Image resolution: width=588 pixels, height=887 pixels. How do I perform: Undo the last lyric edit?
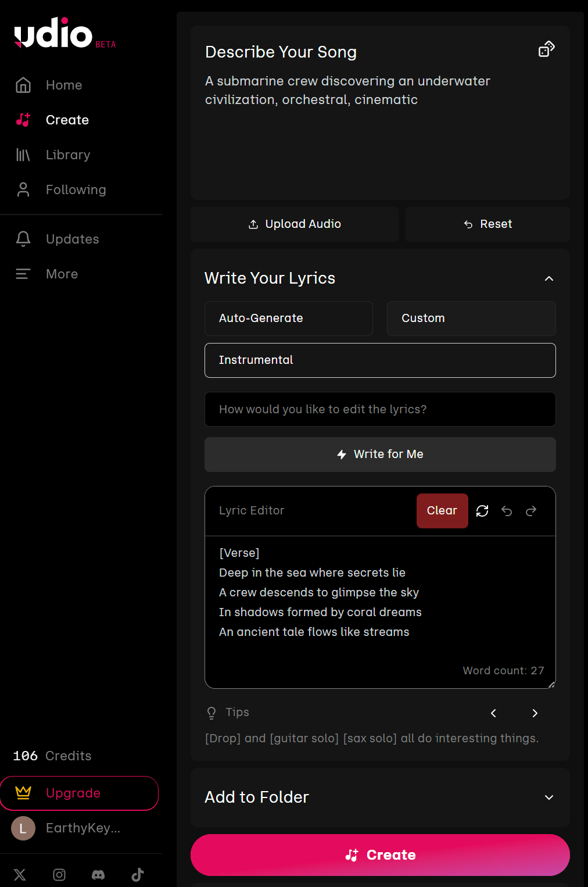[507, 511]
